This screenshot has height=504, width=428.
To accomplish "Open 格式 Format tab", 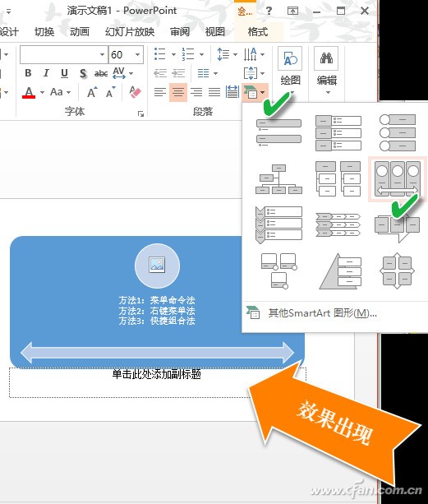I will [258, 32].
